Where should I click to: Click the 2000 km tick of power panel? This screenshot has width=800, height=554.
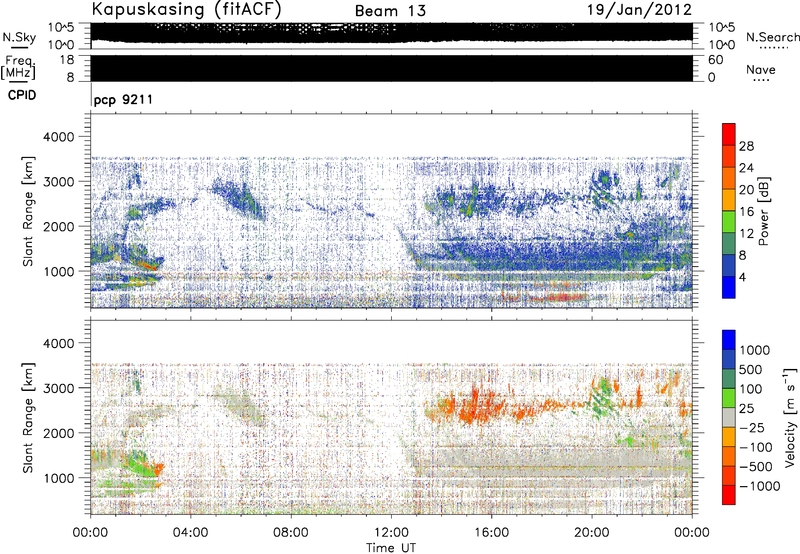(61, 226)
